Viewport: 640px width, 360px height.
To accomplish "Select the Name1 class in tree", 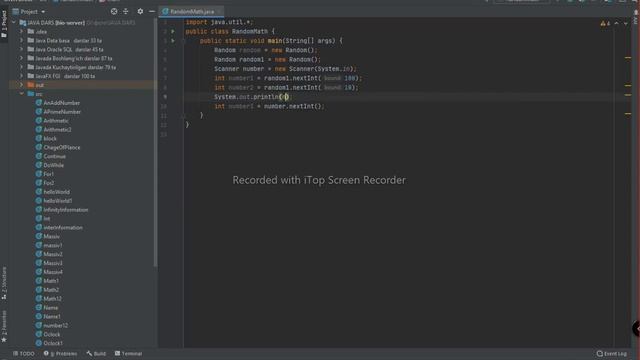I will (x=52, y=316).
